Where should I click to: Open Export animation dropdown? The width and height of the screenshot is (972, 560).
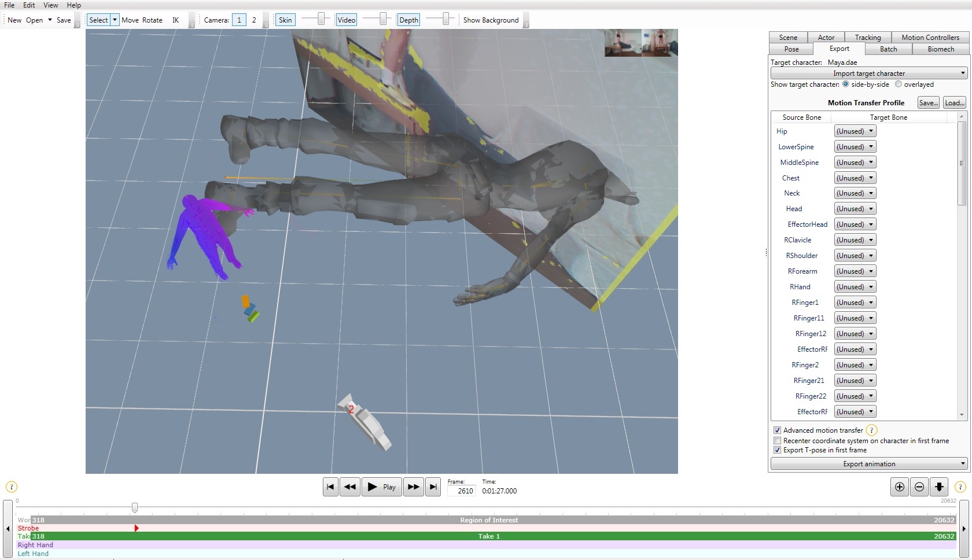tap(869, 464)
